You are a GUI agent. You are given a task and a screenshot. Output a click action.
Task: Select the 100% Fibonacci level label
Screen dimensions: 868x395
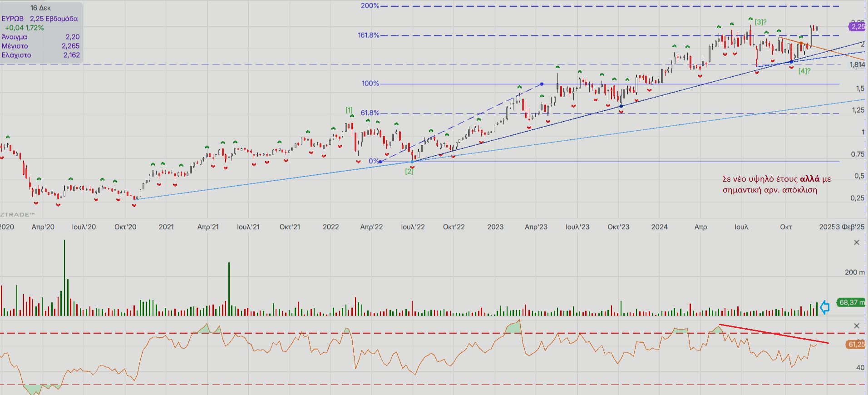pos(370,84)
